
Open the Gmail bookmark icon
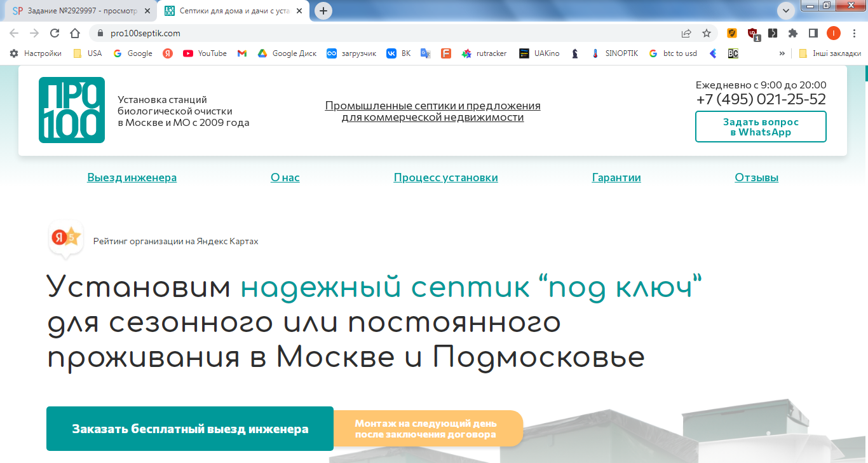[x=242, y=53]
